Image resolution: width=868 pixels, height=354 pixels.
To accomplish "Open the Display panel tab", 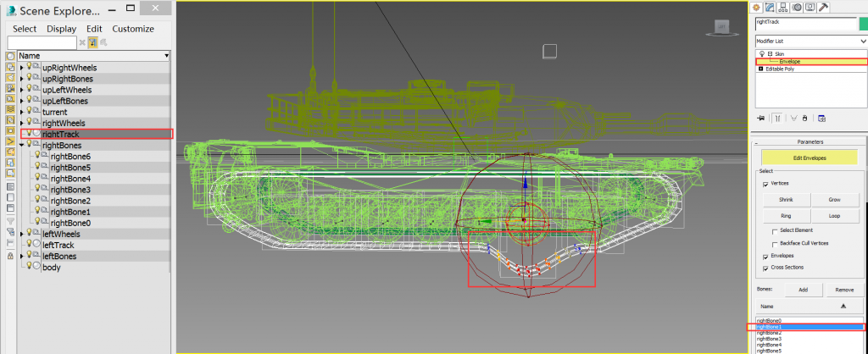I will point(809,8).
